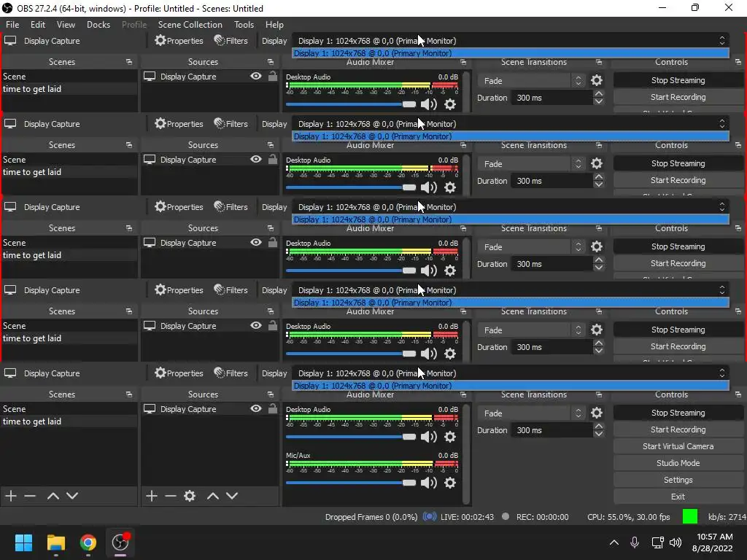Click the grey record status dot before REC

(x=506, y=517)
